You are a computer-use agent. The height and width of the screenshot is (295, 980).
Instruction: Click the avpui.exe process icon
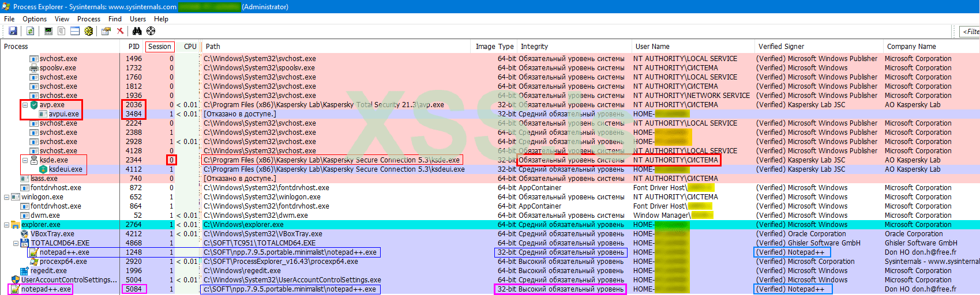(x=43, y=114)
